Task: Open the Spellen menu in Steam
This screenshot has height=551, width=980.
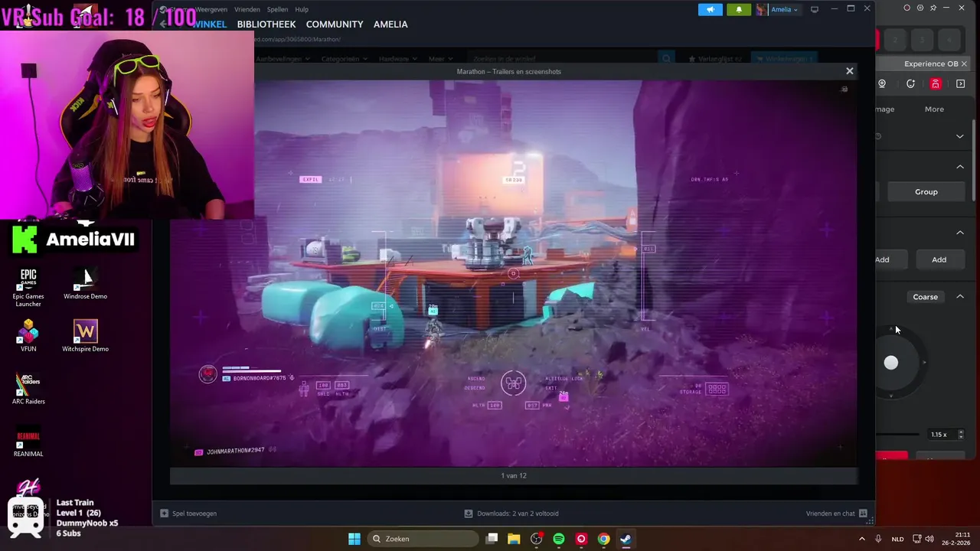Action: [277, 9]
